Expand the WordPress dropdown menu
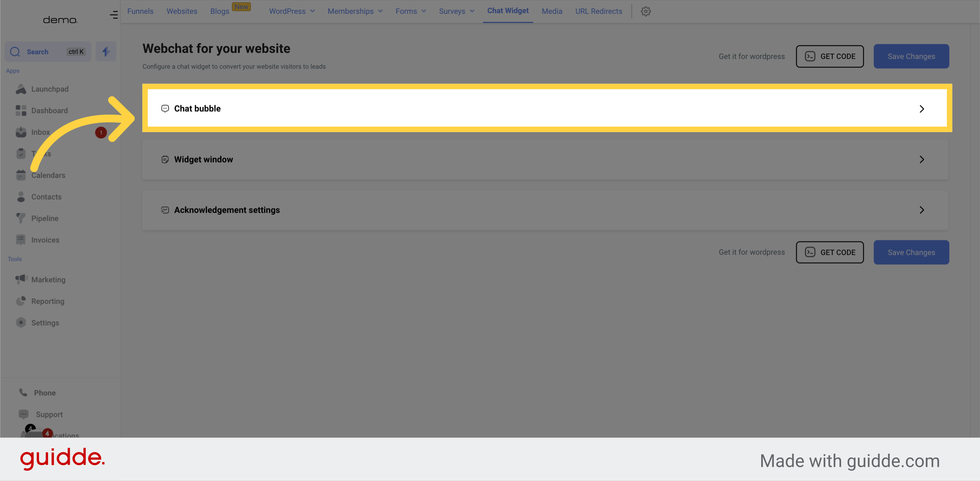Image resolution: width=980 pixels, height=481 pixels. coord(291,11)
